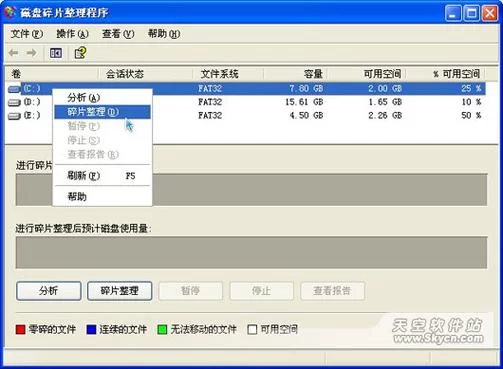
Task: Sort by the % 可用空间 column header
Action: point(445,74)
